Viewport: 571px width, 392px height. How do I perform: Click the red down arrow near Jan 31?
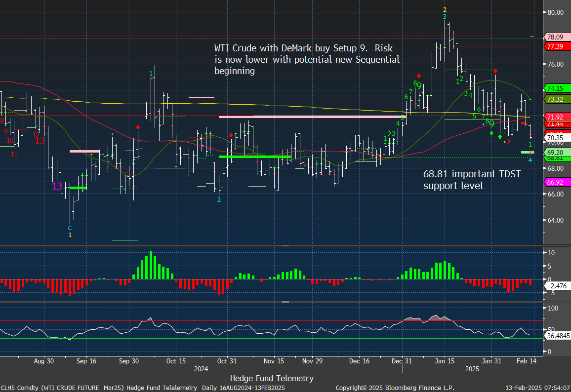coord(495,71)
